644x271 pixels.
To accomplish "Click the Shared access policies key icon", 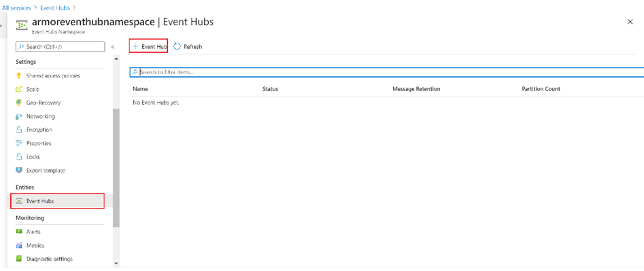I will pyautogui.click(x=18, y=75).
